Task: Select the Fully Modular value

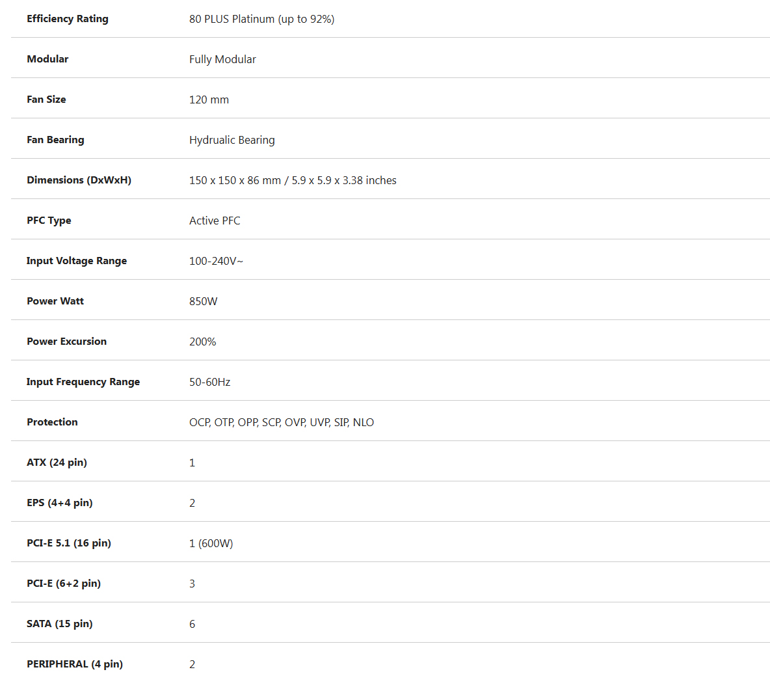Action: click(222, 59)
